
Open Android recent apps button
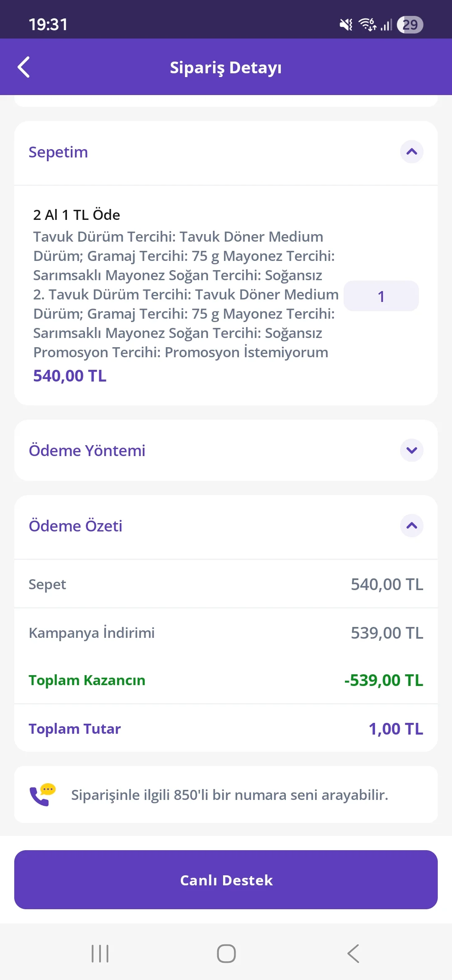(x=100, y=954)
